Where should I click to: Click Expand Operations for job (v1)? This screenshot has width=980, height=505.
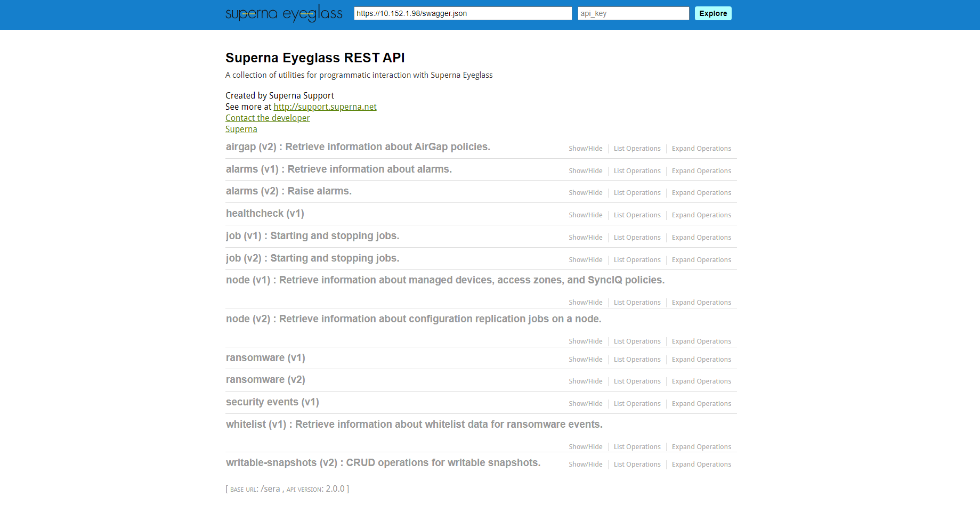[x=701, y=238]
